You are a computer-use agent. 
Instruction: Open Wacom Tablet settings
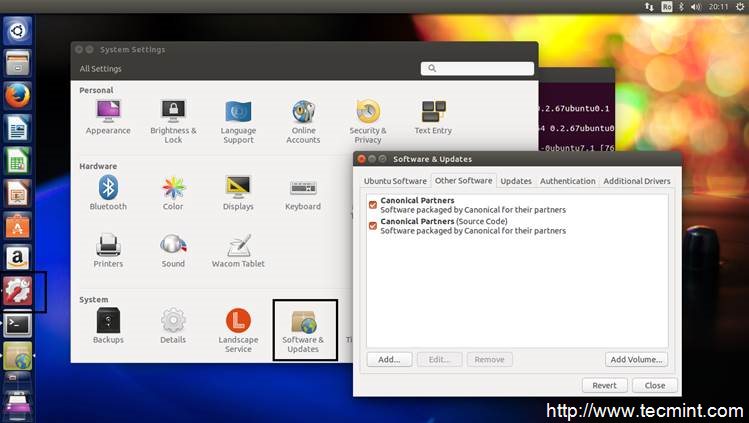[x=238, y=250]
